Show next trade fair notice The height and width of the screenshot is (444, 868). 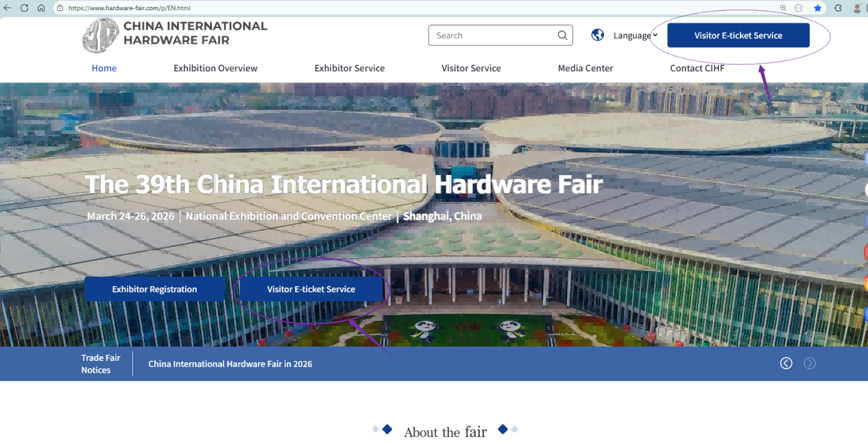[x=810, y=363]
